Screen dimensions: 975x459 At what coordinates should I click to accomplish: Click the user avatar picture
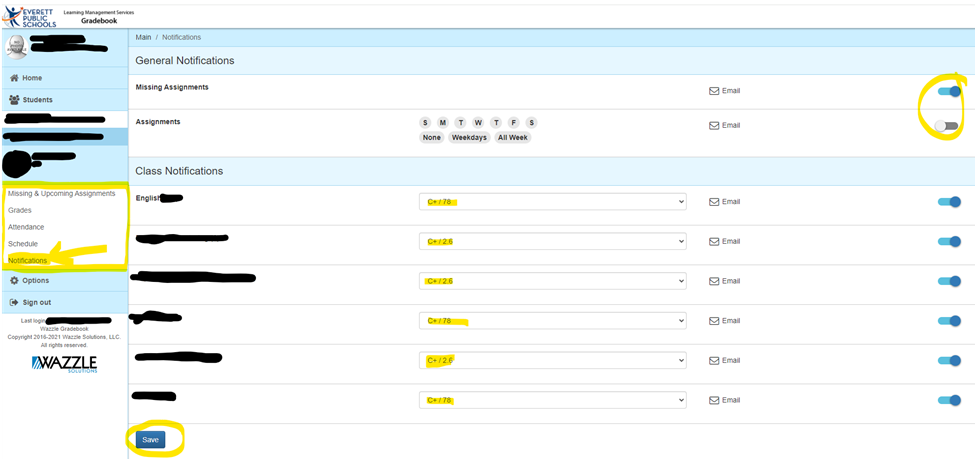(x=18, y=46)
